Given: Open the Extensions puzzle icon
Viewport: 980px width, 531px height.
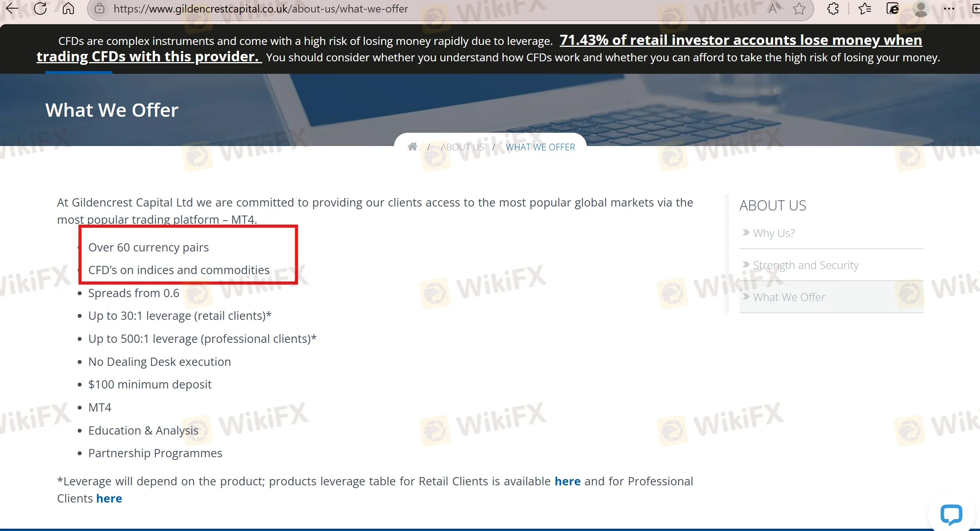Looking at the screenshot, I should click(833, 9).
